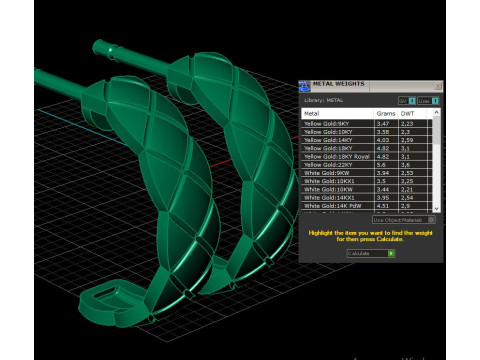Click the Calculate button
This screenshot has height=360, width=480.
(x=371, y=254)
